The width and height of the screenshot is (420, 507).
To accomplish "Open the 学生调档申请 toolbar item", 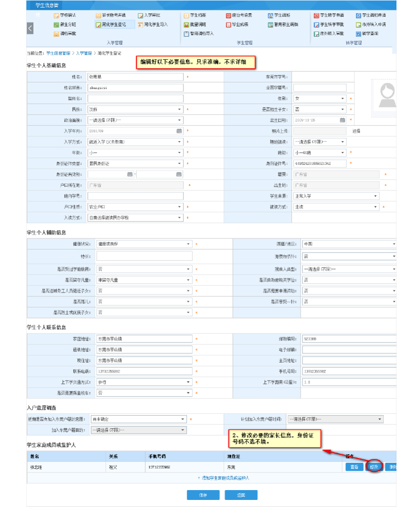I will pos(371,15).
